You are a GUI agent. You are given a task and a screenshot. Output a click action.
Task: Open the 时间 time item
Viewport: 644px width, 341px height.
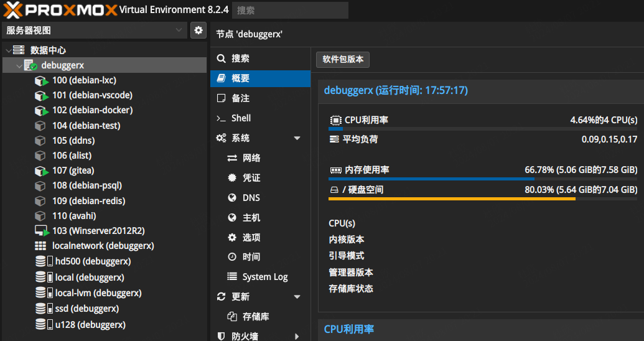(260, 257)
